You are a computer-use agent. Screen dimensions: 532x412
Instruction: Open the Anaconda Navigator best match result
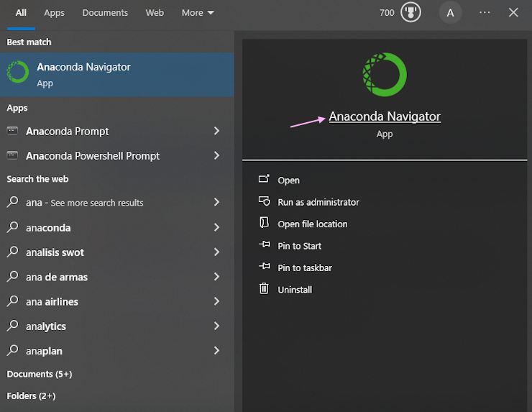click(117, 74)
